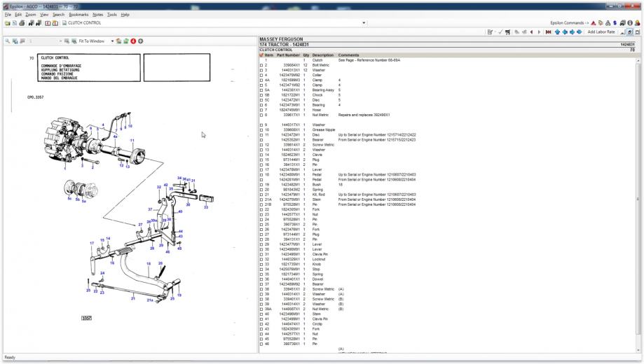This screenshot has height=364, width=644.
Task: Open the Tools menu
Action: tap(111, 14)
